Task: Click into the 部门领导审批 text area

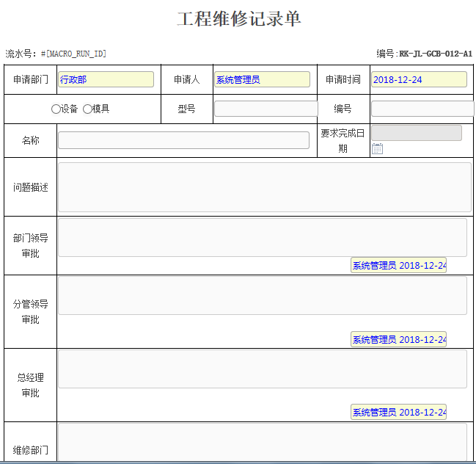Action: point(263,238)
